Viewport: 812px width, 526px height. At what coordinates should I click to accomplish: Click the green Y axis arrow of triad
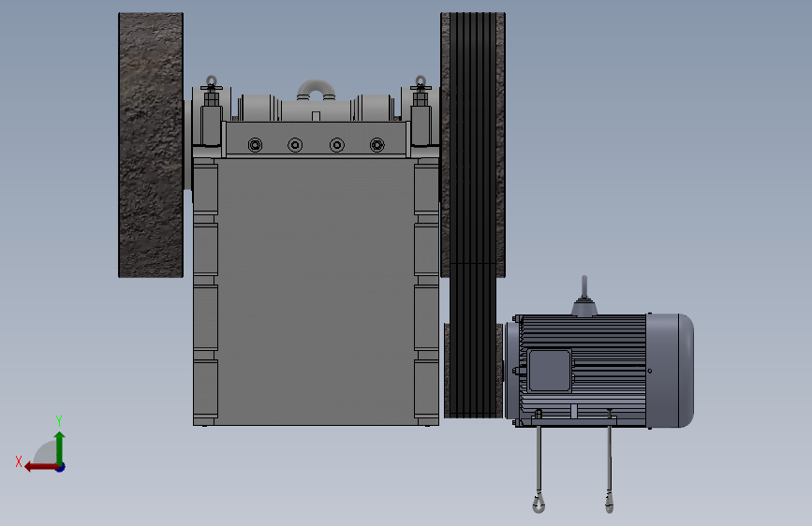coord(60,447)
